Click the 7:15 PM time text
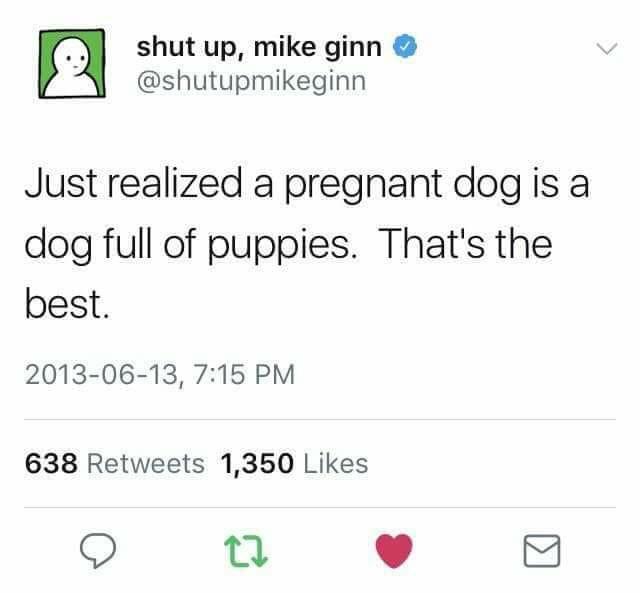 [x=244, y=374]
